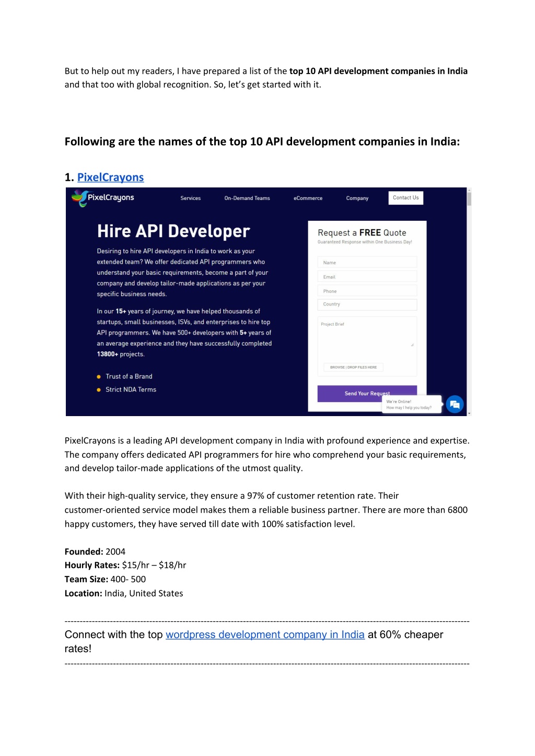Click the Hire API Developer heading
Screen dimensions: 535x756
tap(173, 231)
